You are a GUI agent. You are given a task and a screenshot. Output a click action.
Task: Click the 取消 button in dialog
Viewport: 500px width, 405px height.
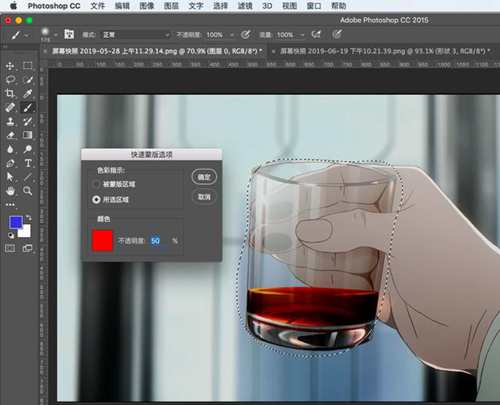click(x=204, y=197)
